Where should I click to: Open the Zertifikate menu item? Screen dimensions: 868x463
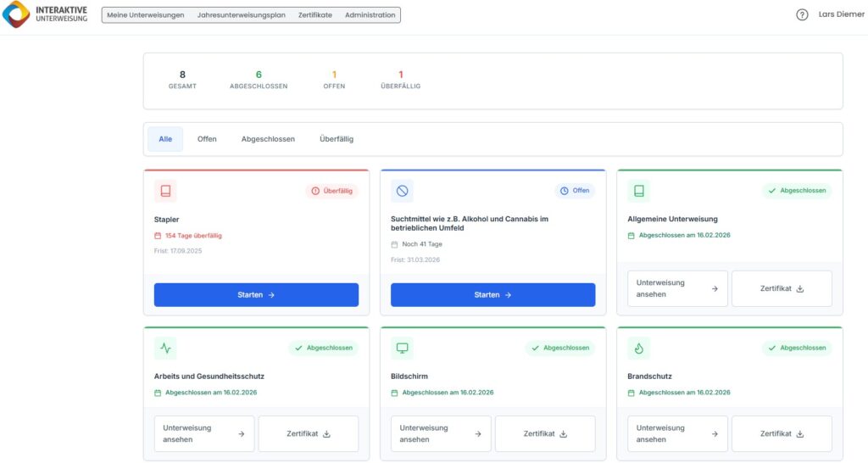click(315, 15)
